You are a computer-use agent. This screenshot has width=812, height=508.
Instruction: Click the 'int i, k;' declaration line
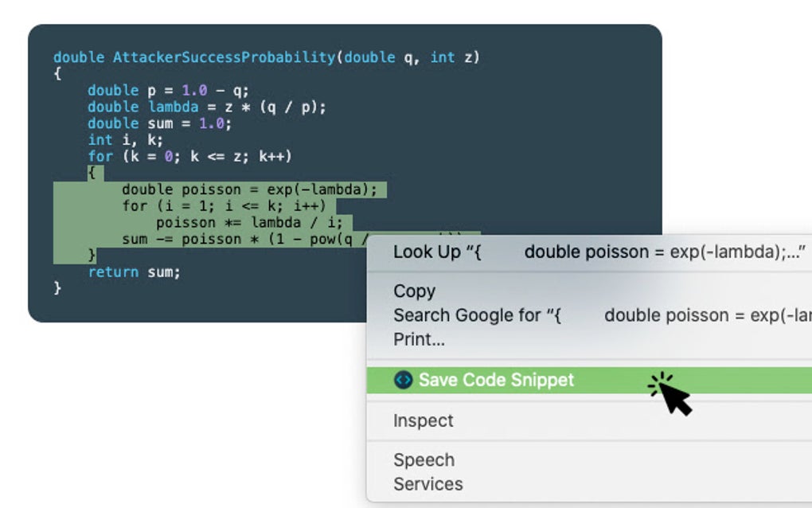[x=125, y=140]
